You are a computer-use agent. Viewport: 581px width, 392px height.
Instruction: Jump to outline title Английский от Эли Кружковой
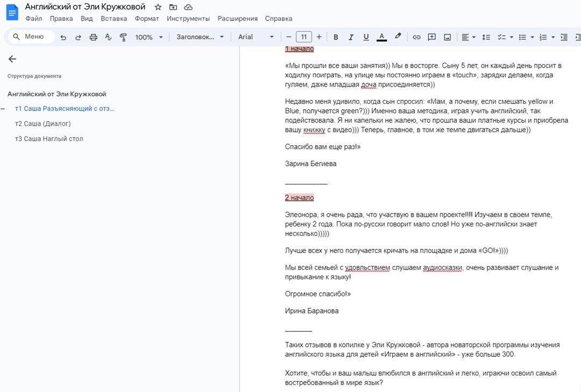coord(56,94)
